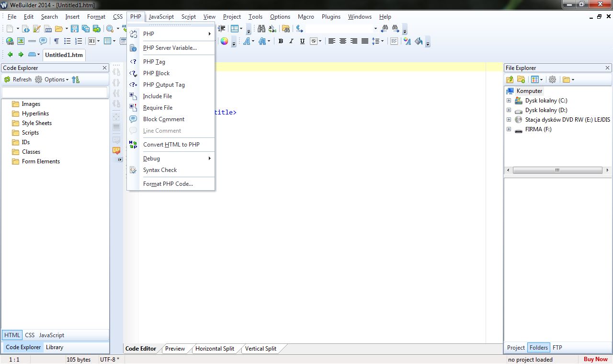Switch to the FTP tab
Image resolution: width=613 pixels, height=364 pixels.
click(x=557, y=348)
